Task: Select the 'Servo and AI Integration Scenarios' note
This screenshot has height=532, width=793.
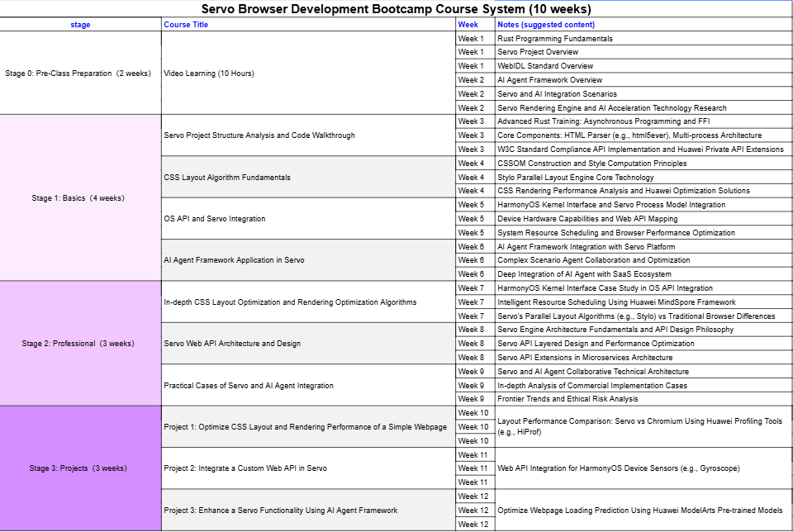Action: [643, 94]
